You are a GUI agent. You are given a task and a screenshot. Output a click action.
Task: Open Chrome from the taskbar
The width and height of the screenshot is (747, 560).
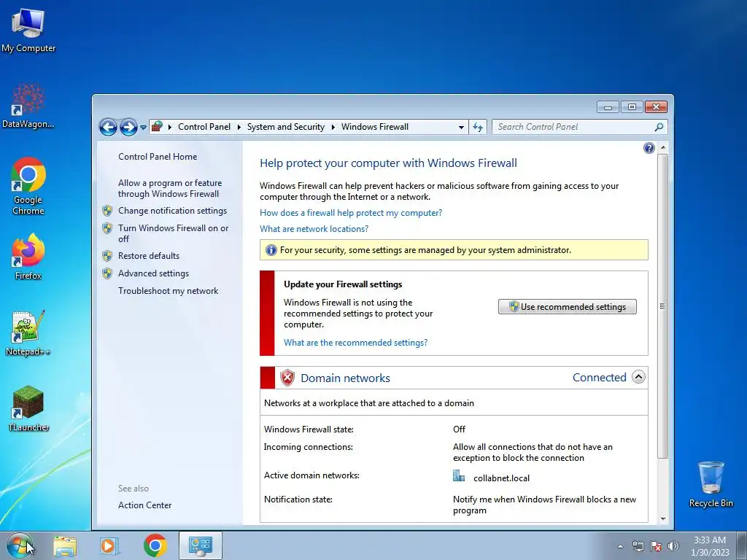(x=155, y=545)
